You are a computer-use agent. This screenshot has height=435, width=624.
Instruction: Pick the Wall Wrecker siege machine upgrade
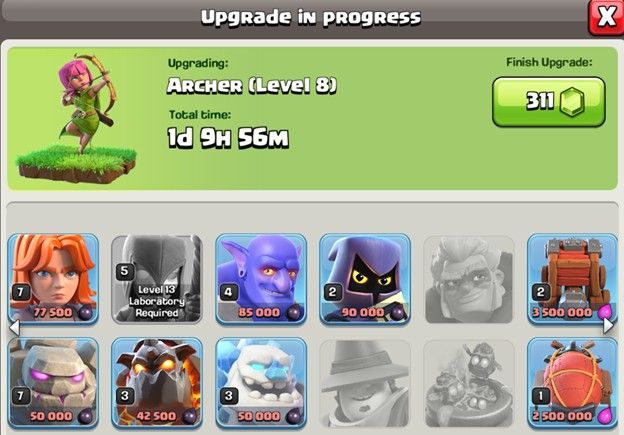pos(572,279)
